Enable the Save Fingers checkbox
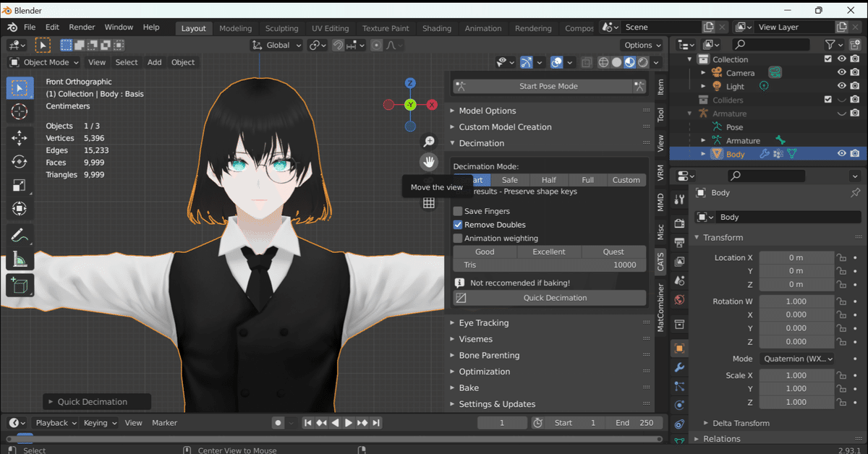 (458, 210)
